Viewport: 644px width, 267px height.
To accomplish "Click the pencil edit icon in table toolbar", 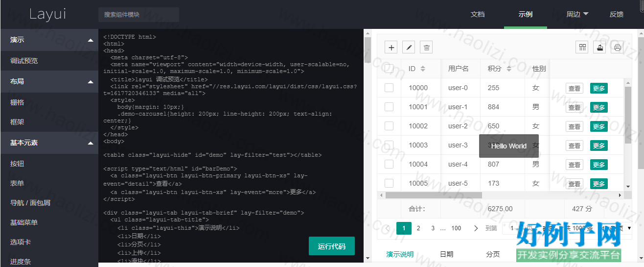I will pos(409,47).
